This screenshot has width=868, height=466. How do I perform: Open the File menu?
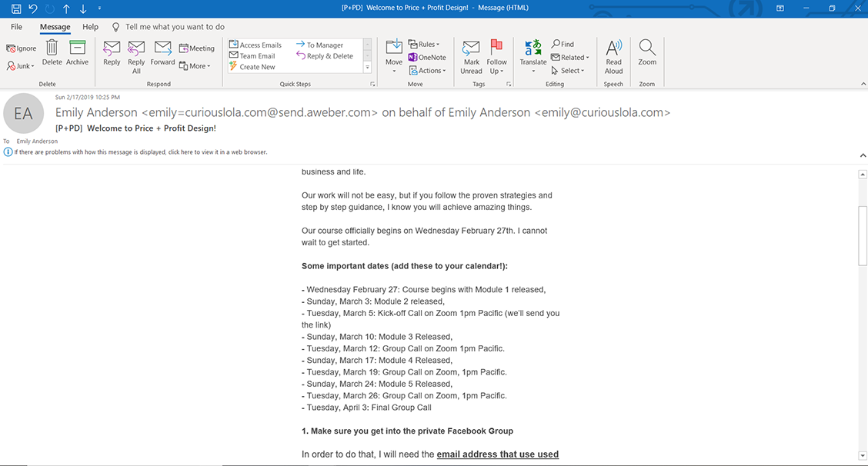[x=16, y=27]
